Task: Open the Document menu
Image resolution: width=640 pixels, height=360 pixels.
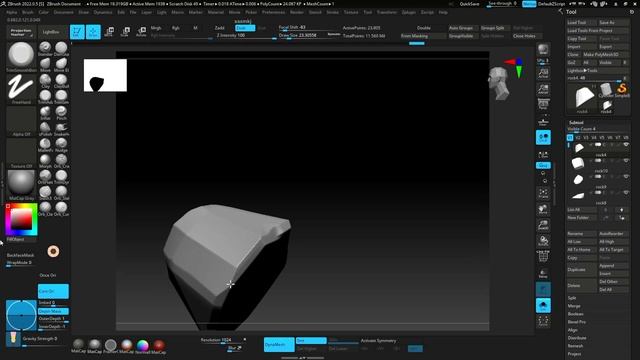Action: [x=64, y=12]
